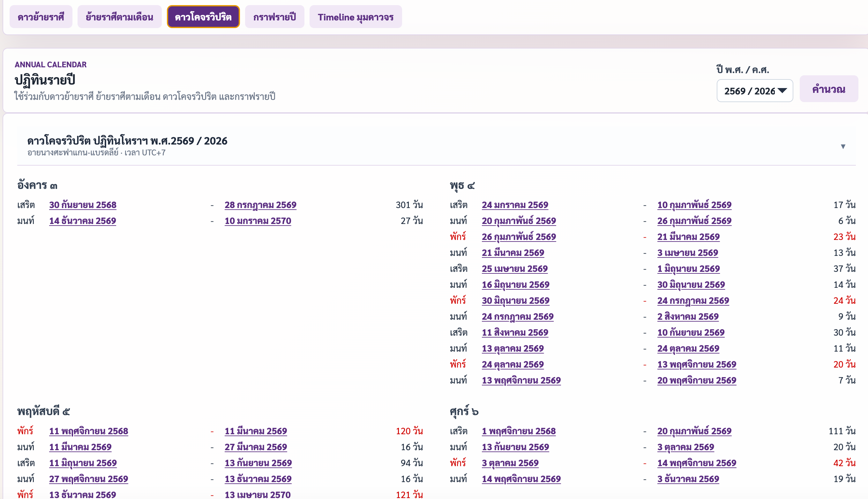This screenshot has height=499, width=868.
Task: Click the 28 กรกฎาคม 2569 date link
Action: 260,205
